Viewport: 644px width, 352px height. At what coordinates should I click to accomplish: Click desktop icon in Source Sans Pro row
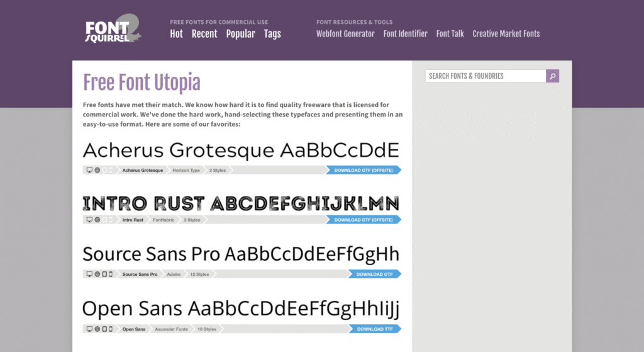(x=89, y=275)
